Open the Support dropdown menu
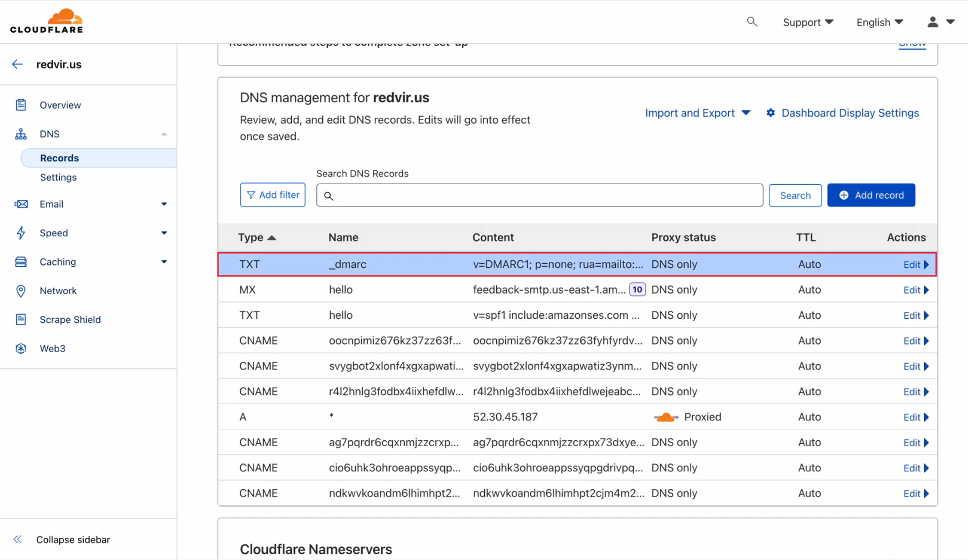This screenshot has height=560, width=968. (807, 22)
